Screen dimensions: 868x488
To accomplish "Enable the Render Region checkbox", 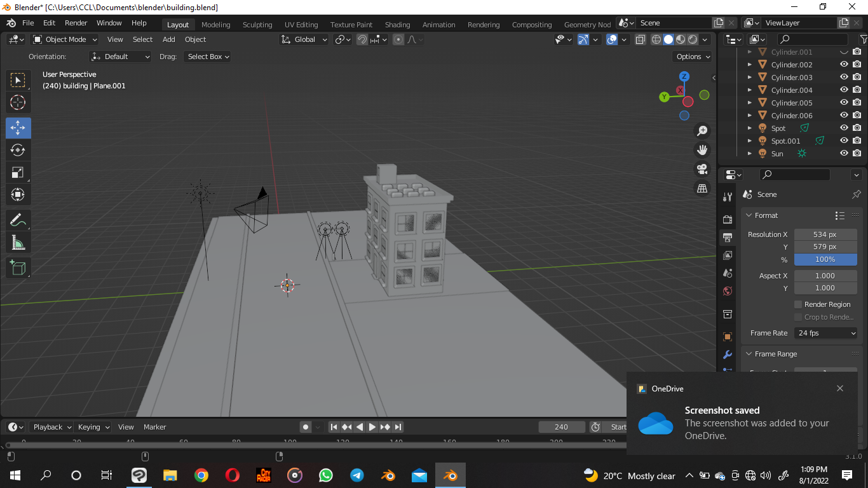I will tap(798, 304).
